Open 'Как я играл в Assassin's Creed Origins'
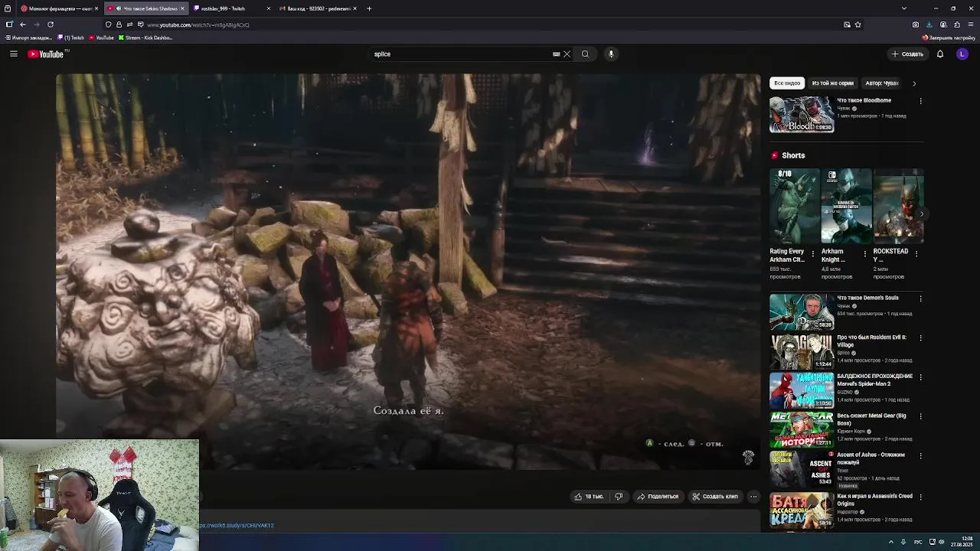This screenshot has width=980, height=551. point(802,510)
